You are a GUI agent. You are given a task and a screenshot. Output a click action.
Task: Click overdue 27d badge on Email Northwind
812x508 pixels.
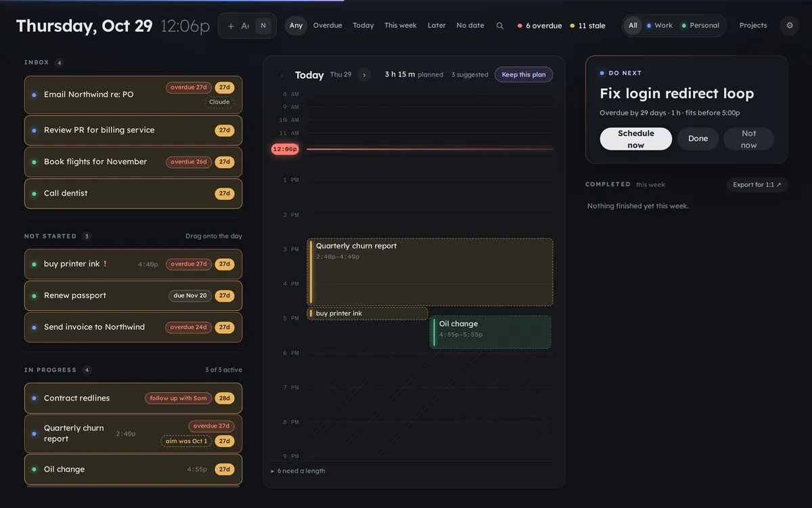coord(189,87)
